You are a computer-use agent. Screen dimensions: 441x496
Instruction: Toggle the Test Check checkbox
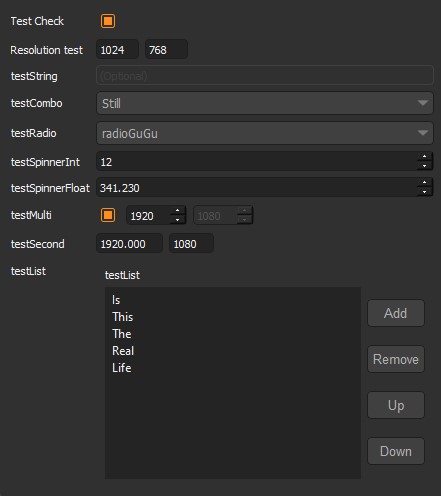tap(108, 21)
